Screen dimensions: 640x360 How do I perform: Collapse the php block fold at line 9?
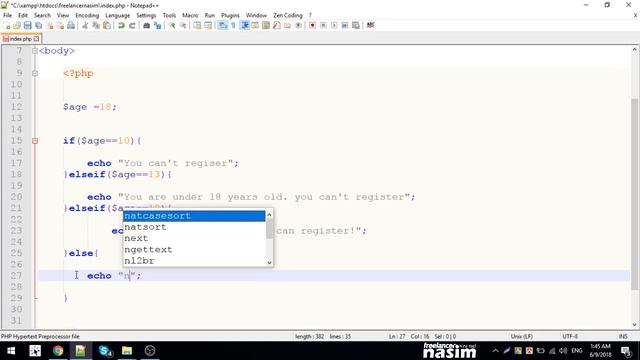(35, 73)
